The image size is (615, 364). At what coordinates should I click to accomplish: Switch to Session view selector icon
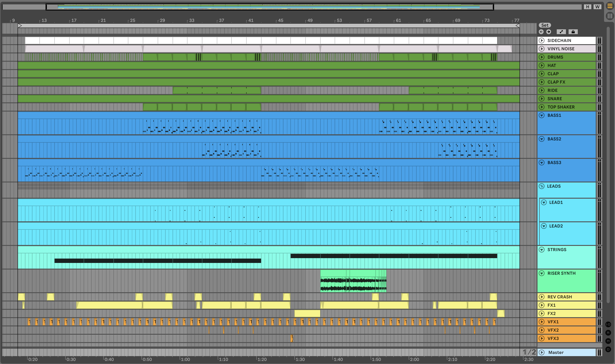(610, 16)
